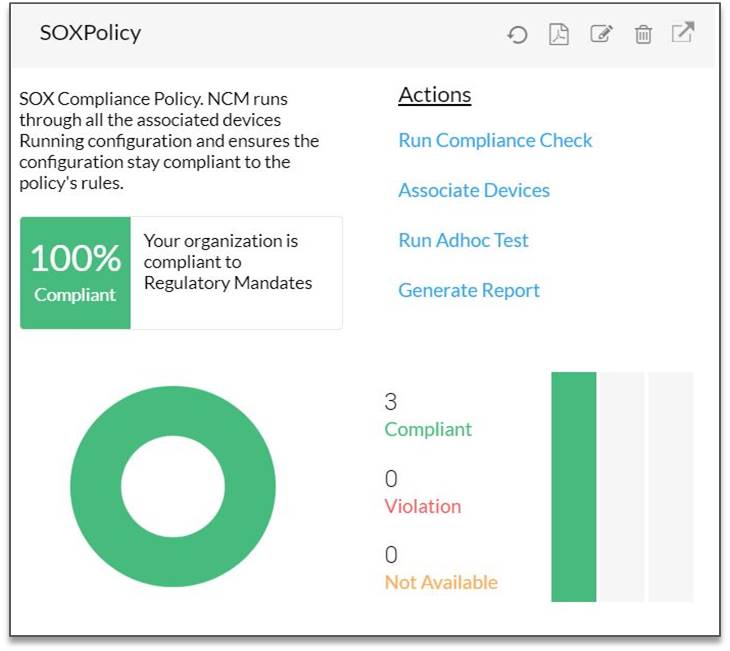The image size is (730, 651).
Task: Click the 'Your organization is compliant' message
Action: tap(228, 262)
